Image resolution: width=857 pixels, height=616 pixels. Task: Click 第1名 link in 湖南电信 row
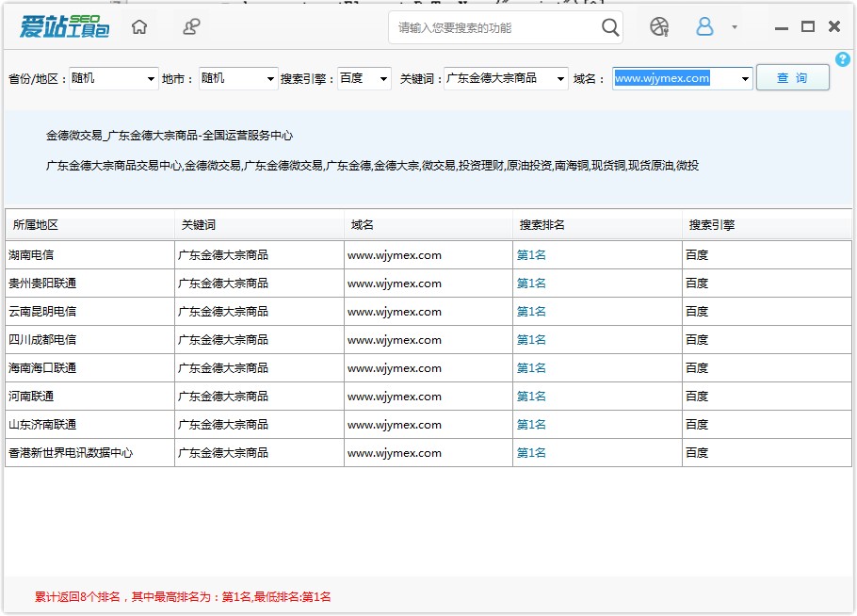(x=531, y=255)
